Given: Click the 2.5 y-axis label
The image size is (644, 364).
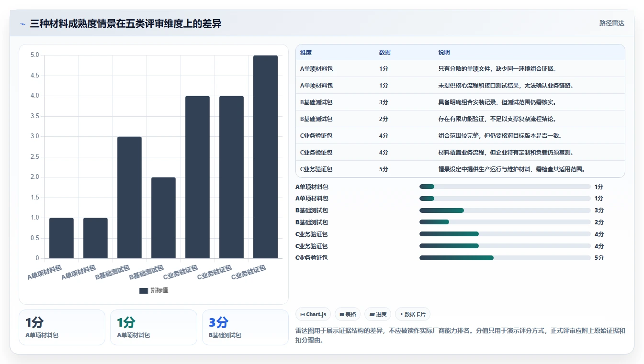Looking at the screenshot, I should click(34, 157).
